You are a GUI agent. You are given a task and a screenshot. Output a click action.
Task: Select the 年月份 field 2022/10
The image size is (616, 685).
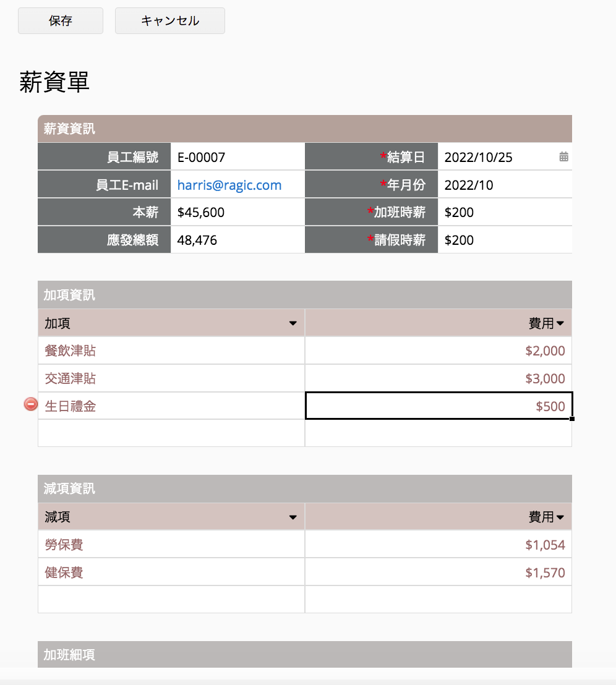pos(505,185)
